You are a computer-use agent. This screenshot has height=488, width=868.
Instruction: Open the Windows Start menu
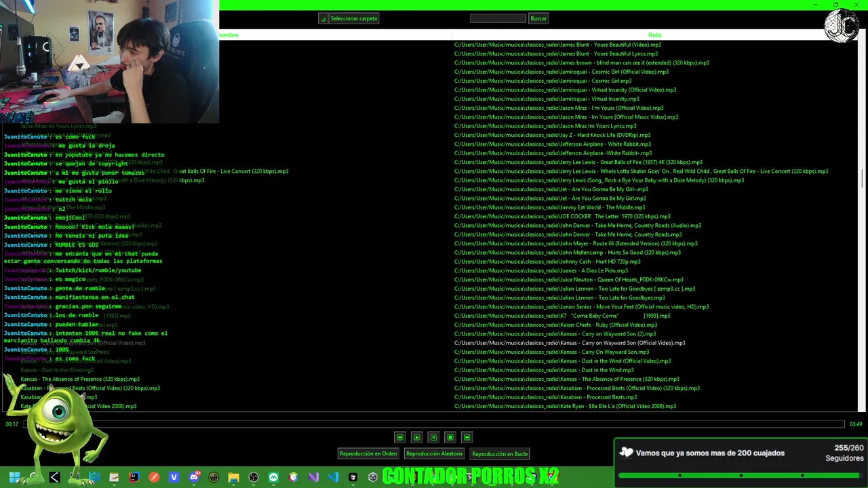pos(14,477)
